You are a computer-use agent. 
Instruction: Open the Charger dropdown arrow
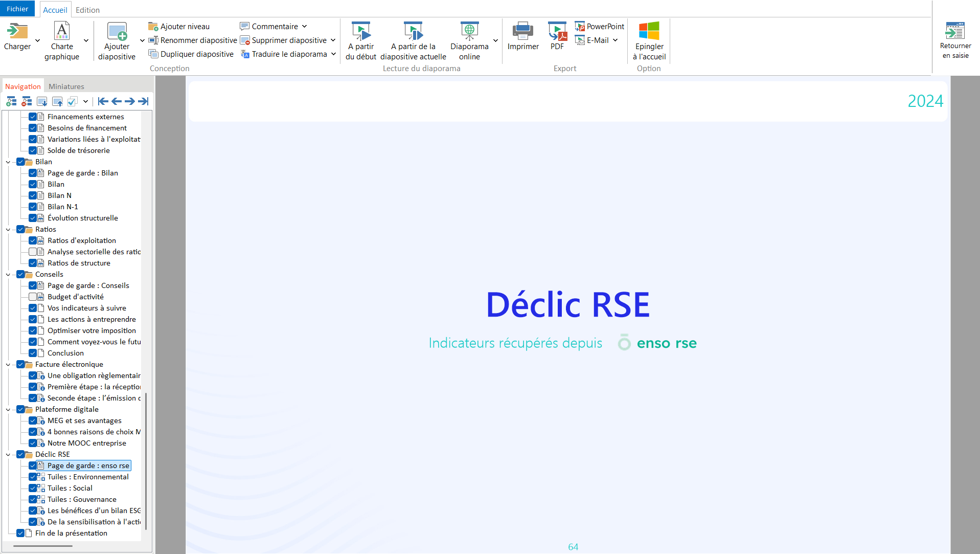(x=37, y=40)
